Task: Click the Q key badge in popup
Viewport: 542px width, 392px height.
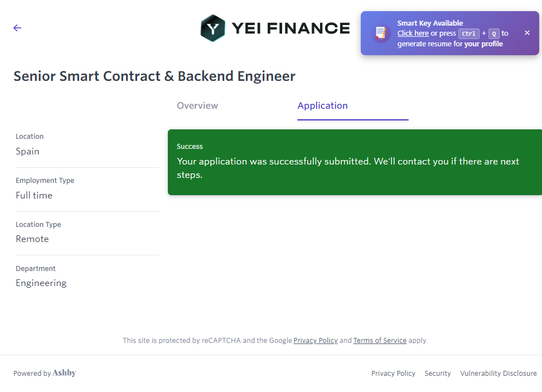Action: [493, 33]
